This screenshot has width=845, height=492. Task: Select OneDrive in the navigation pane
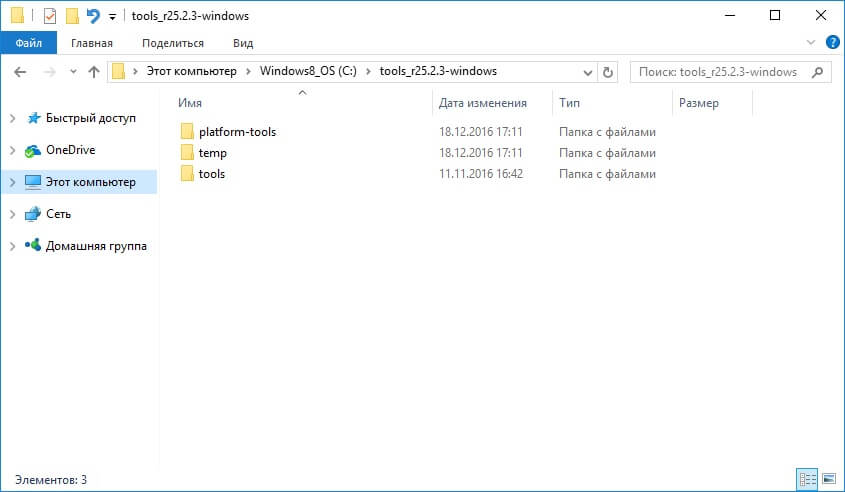point(71,150)
